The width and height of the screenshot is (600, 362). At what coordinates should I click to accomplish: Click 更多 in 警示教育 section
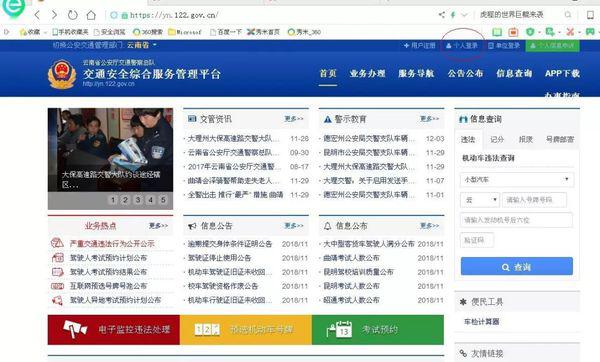point(429,119)
